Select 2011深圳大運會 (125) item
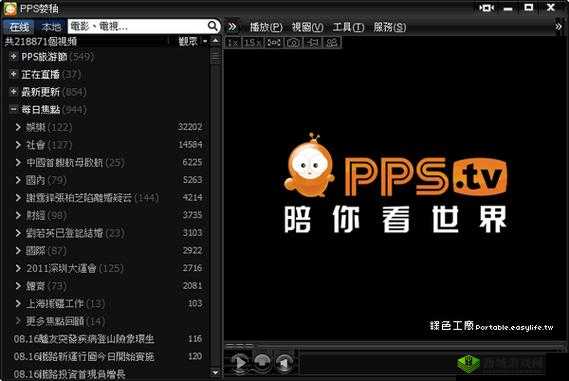Image resolution: width=569 pixels, height=381 pixels. coord(75,268)
